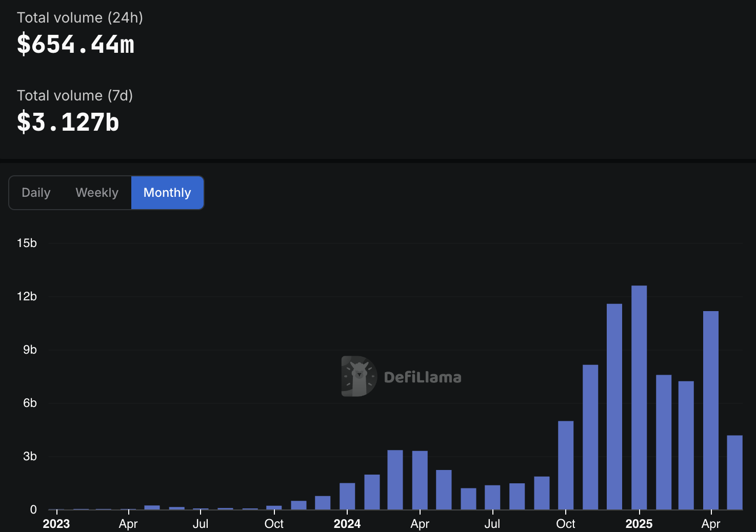The height and width of the screenshot is (532, 756).
Task: Click the $3.127b 7d volume value
Action: 68,122
